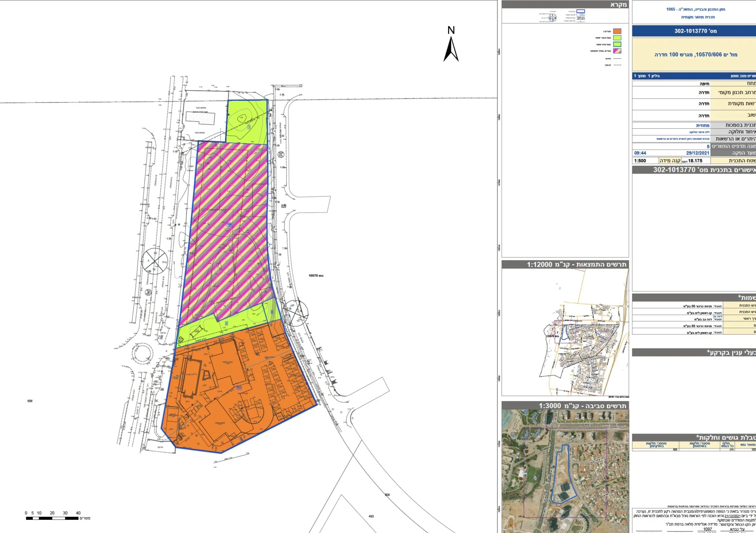Viewport: 756px width, 533px height.
Task: Click plot label 1 in top green area
Action: 249,127
